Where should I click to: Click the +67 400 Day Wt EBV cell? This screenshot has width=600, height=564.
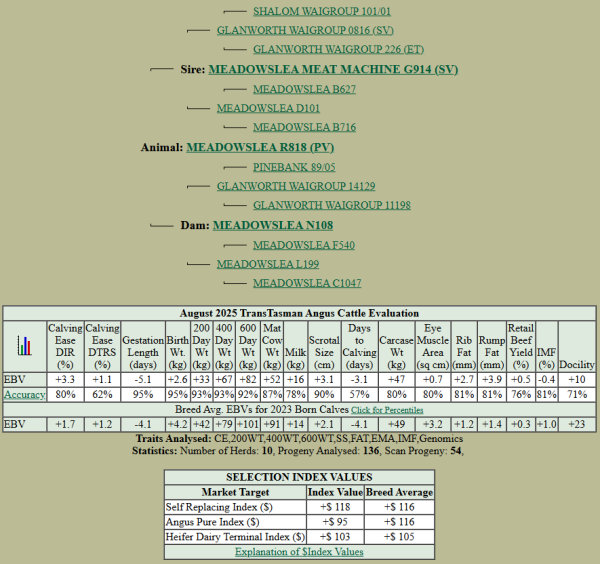(224, 380)
